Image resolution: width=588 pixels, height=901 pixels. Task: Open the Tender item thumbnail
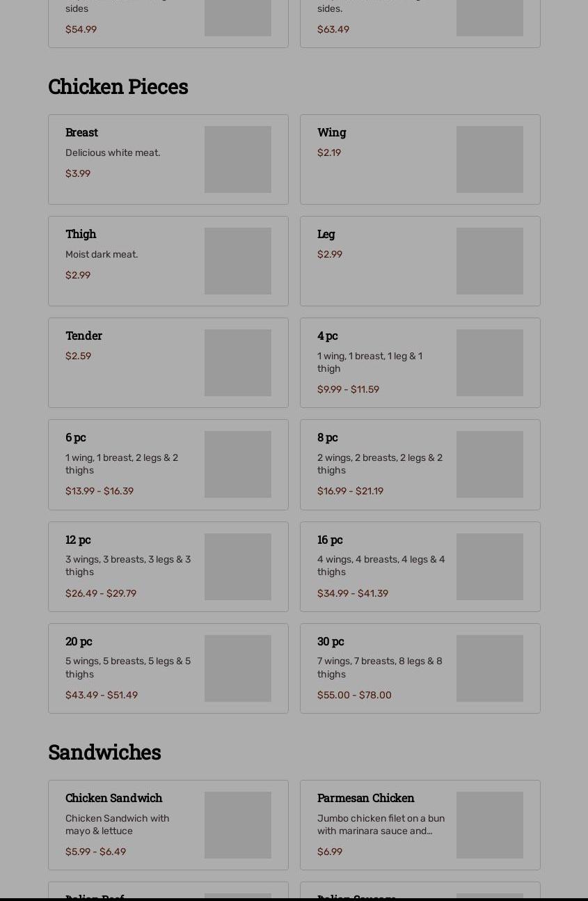click(237, 363)
